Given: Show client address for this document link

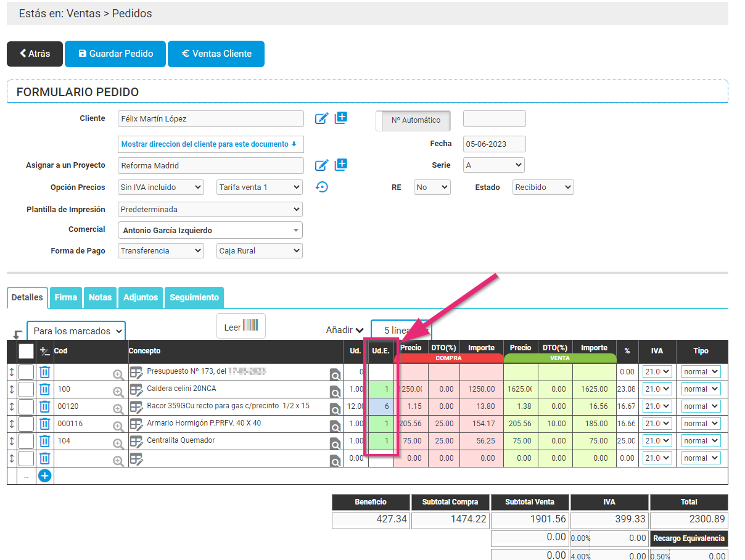Looking at the screenshot, I should tap(210, 144).
